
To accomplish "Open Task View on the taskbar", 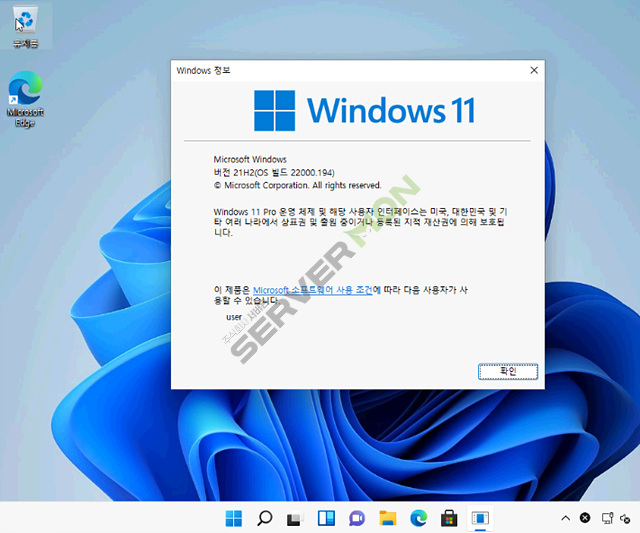I will 295,518.
